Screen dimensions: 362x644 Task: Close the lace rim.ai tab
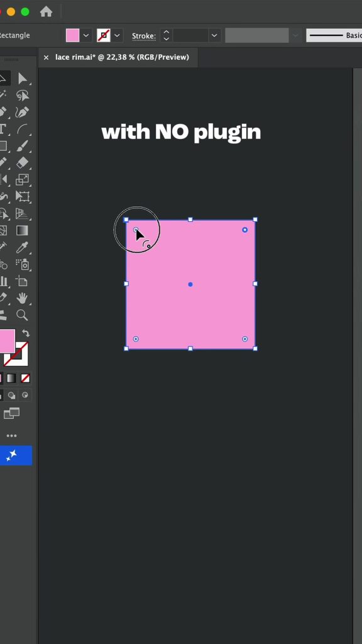46,57
